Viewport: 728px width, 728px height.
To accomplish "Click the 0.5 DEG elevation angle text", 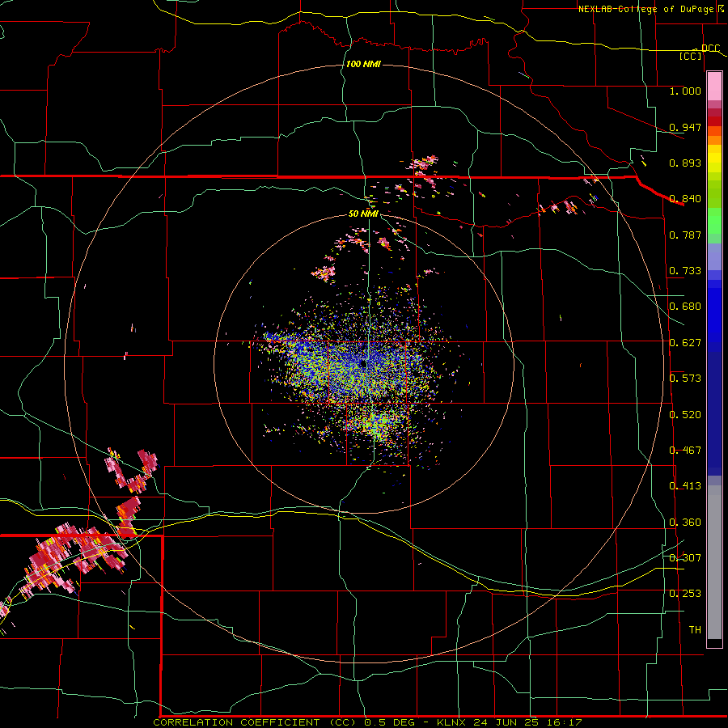I will (x=390, y=722).
